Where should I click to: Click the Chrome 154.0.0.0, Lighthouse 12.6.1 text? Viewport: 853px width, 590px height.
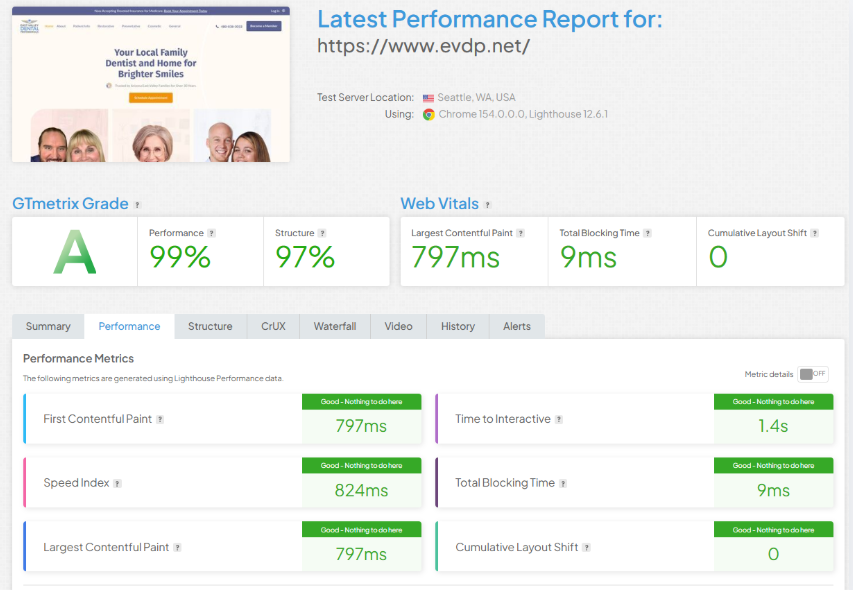pos(523,114)
